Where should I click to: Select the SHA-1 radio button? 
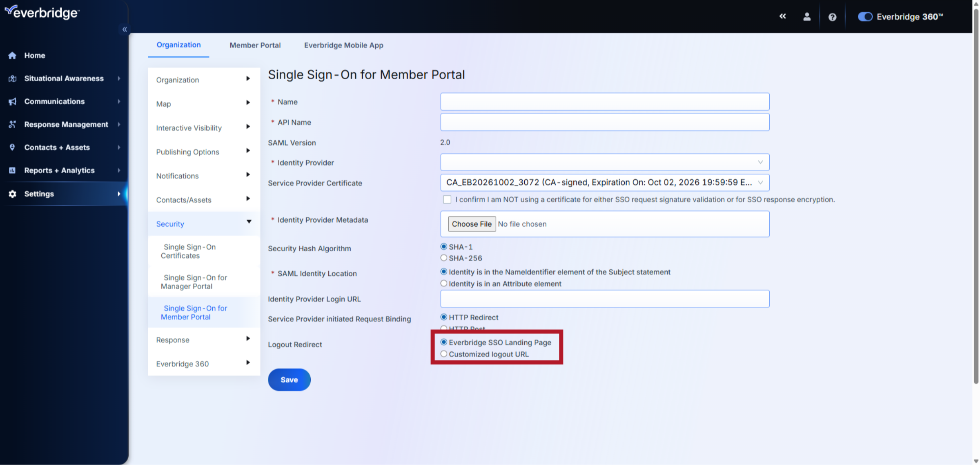444,246
